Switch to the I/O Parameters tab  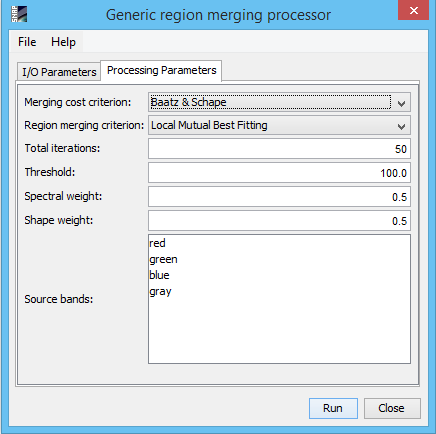point(59,72)
